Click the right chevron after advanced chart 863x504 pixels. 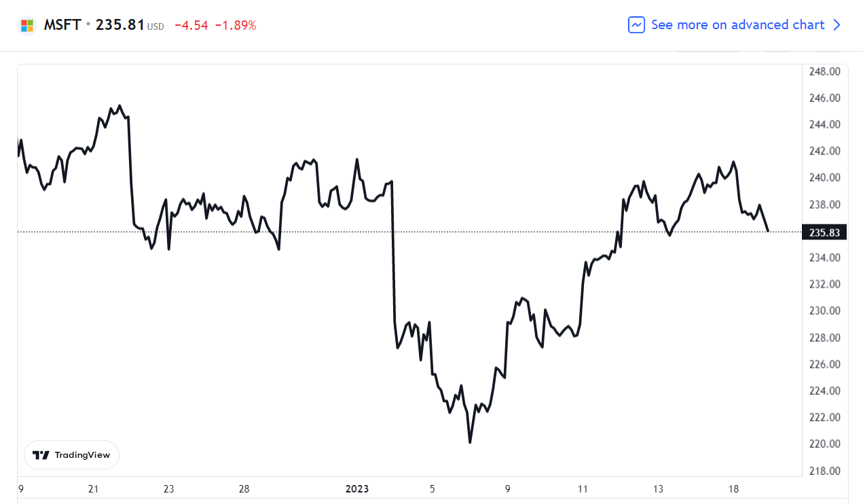coord(837,25)
